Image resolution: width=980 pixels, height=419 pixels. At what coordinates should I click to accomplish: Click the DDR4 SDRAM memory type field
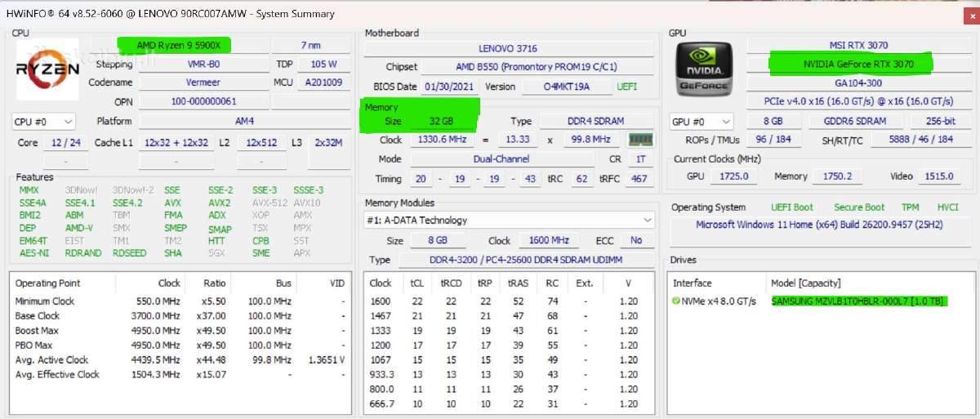click(596, 122)
